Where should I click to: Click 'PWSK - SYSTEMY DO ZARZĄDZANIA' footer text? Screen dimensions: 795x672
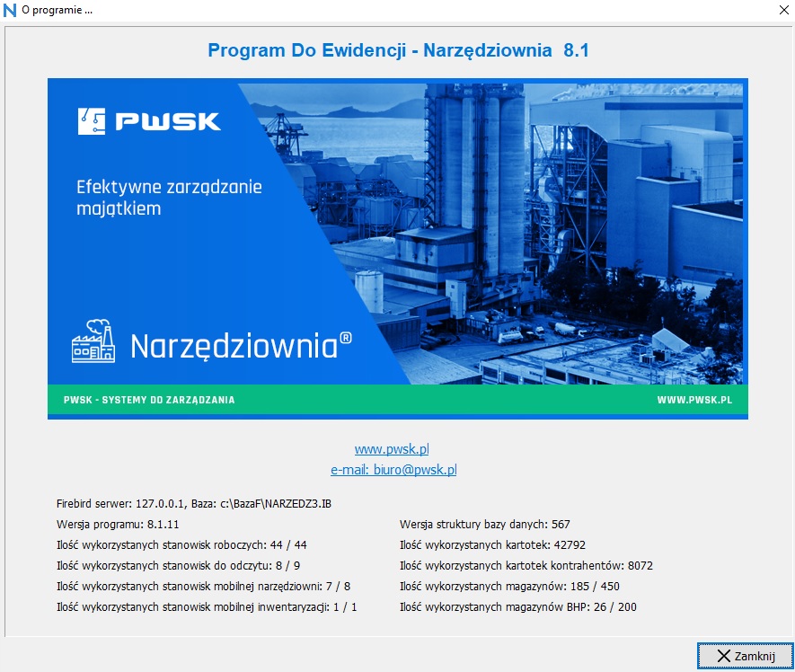tap(149, 400)
